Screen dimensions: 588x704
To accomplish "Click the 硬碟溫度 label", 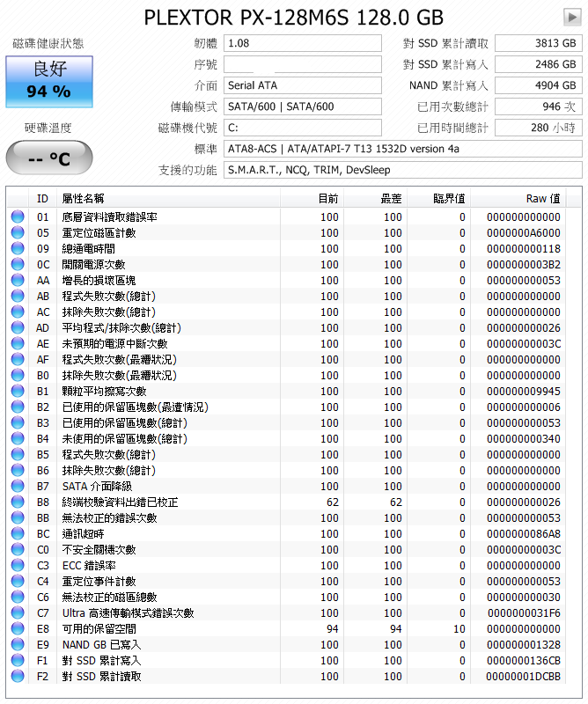I will point(48,128).
